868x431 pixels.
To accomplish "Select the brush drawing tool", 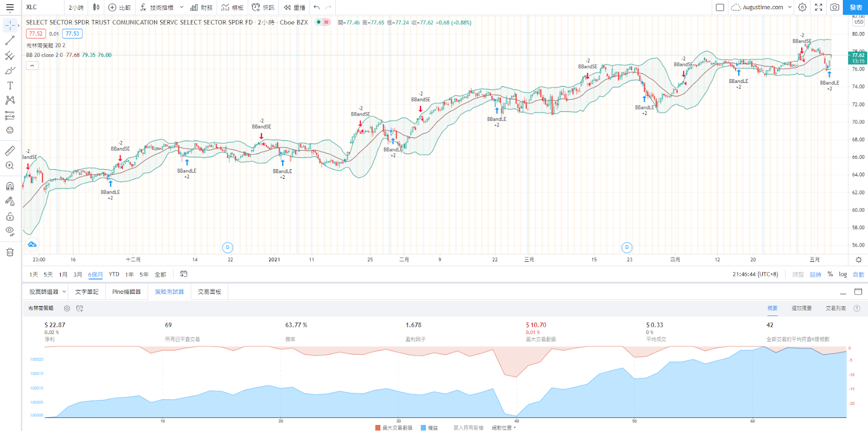I will [10, 70].
